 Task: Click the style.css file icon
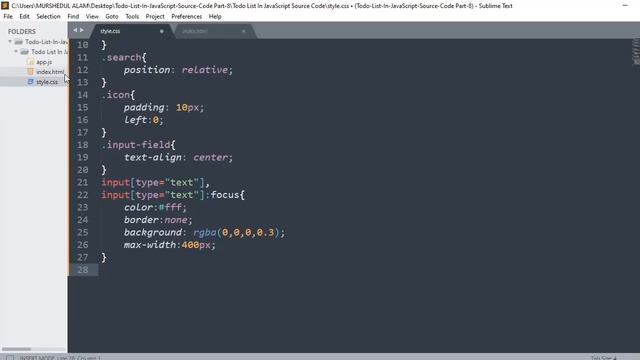tap(30, 82)
